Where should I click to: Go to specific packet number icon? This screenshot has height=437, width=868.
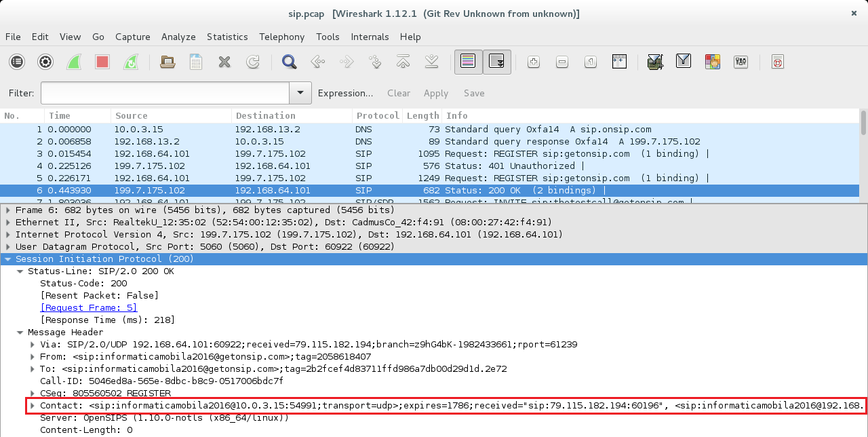point(375,62)
